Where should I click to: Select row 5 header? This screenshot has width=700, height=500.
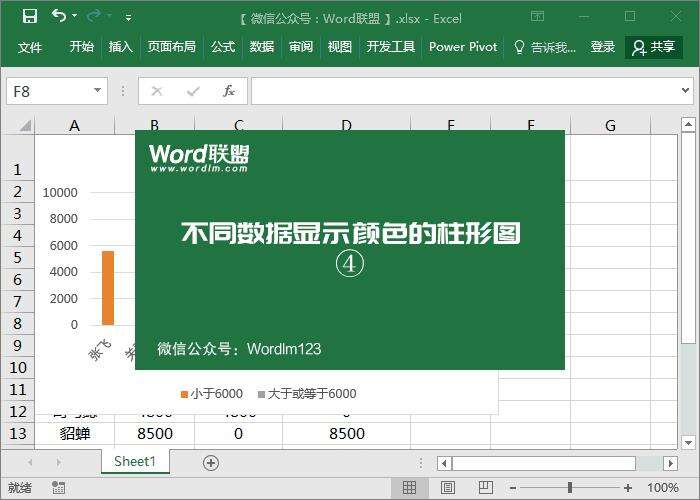click(x=17, y=258)
